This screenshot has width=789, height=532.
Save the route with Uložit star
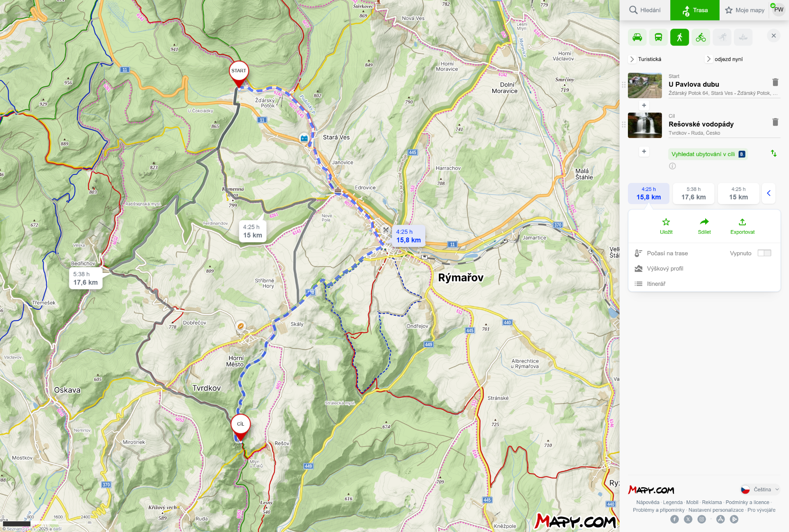[x=666, y=226]
